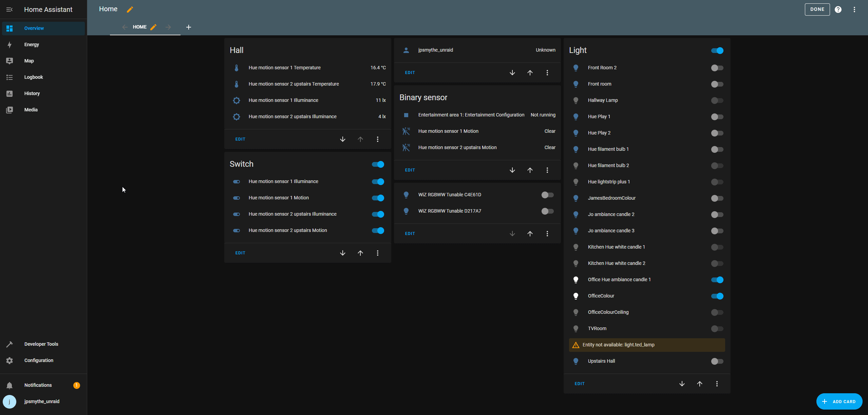This screenshot has width=868, height=415.
Task: Move the Binary sensor card up
Action: (530, 170)
